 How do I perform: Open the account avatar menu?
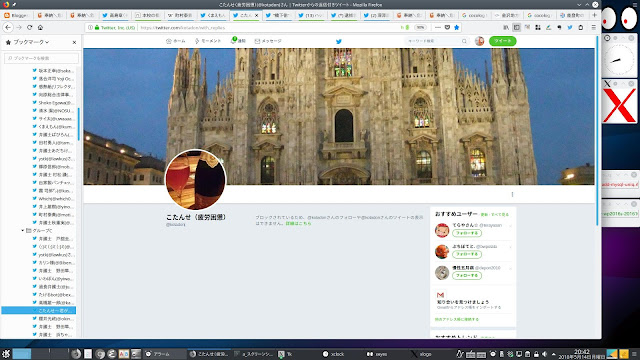(480, 41)
